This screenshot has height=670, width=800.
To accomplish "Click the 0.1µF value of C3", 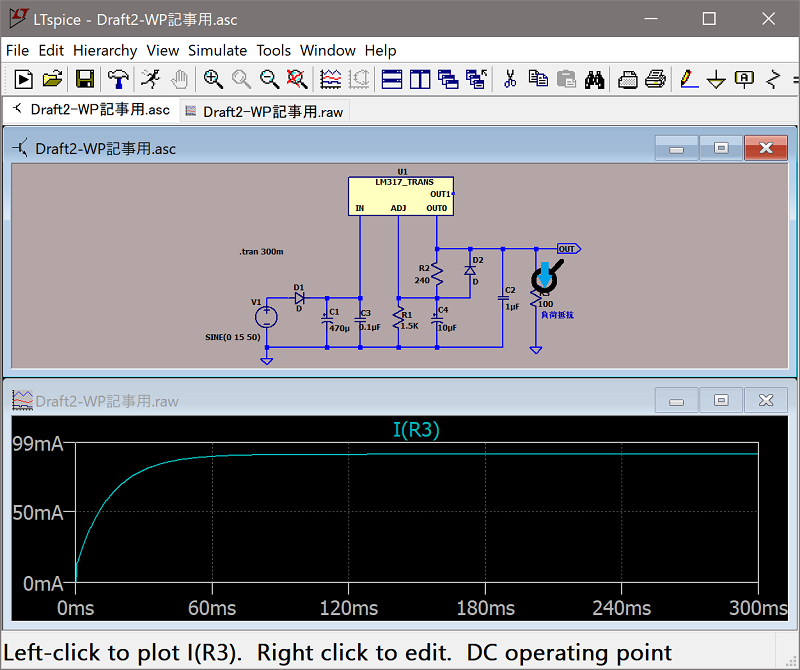I will click(x=370, y=327).
